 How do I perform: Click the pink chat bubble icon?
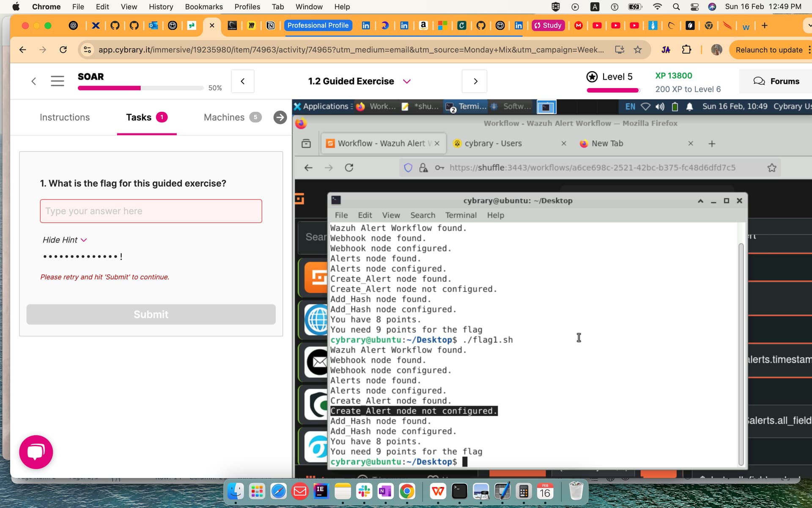click(36, 452)
